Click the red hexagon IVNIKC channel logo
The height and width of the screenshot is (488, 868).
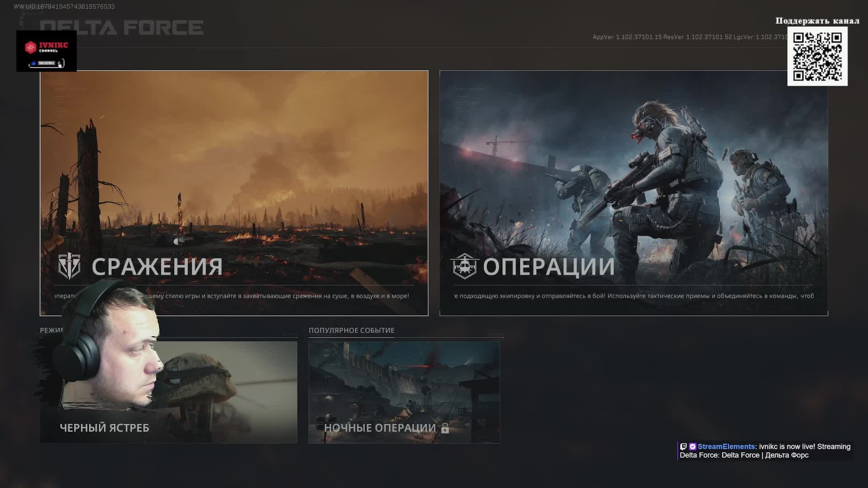pos(31,47)
